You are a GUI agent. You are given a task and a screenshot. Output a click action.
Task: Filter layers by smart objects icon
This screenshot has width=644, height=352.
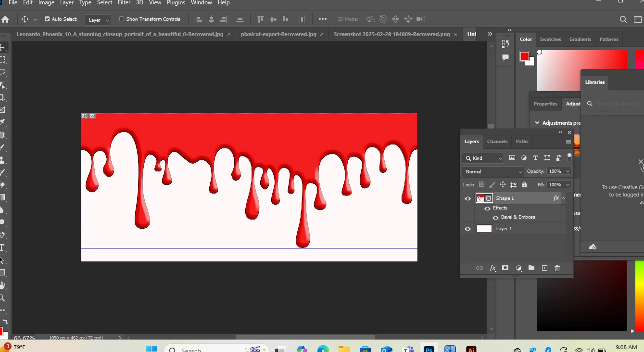click(558, 158)
